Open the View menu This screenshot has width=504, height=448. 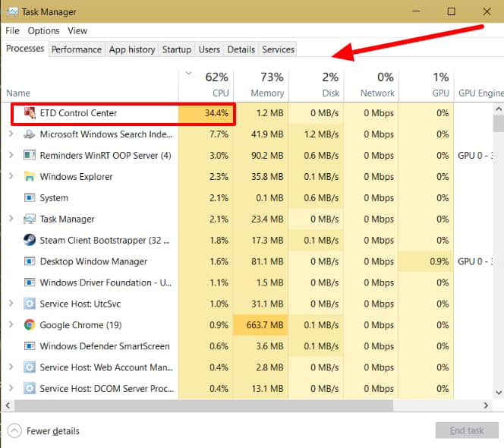coord(77,31)
